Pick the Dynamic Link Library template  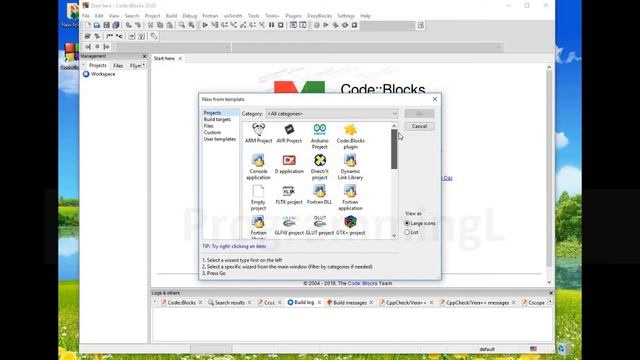(x=350, y=167)
